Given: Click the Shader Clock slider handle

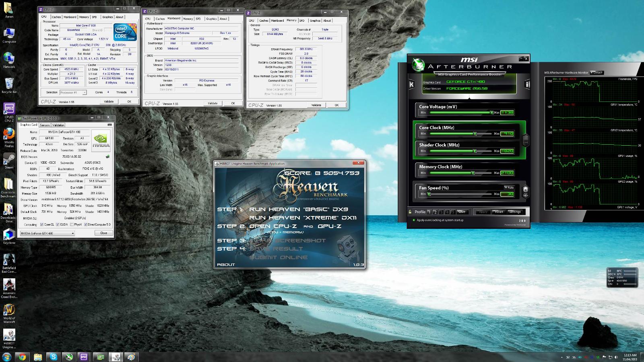Looking at the screenshot, I should (475, 151).
